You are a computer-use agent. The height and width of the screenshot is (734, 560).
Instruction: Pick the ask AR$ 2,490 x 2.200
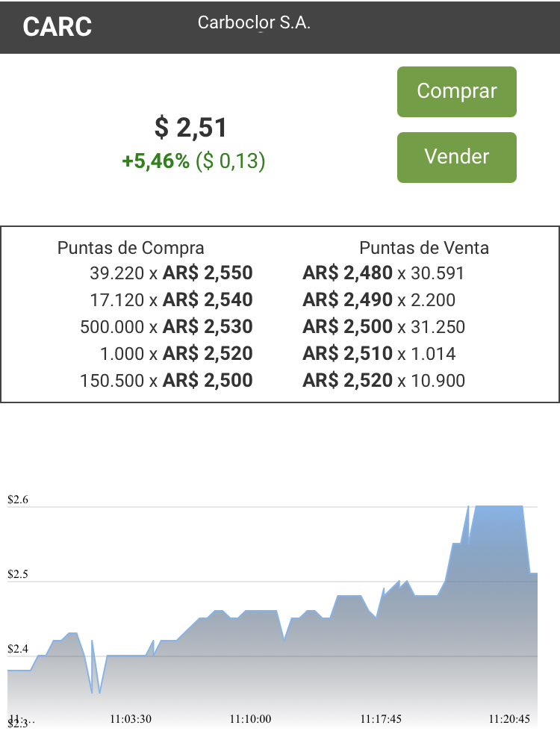pyautogui.click(x=379, y=299)
